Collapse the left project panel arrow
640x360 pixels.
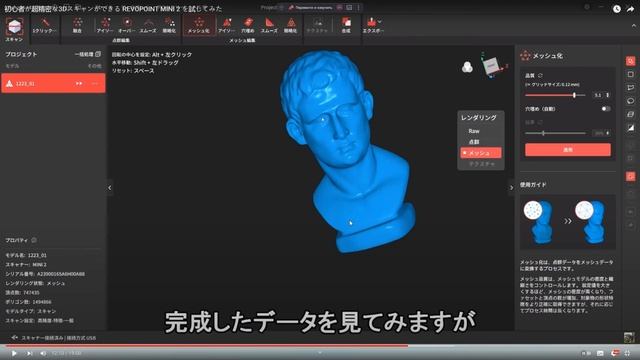[109, 188]
